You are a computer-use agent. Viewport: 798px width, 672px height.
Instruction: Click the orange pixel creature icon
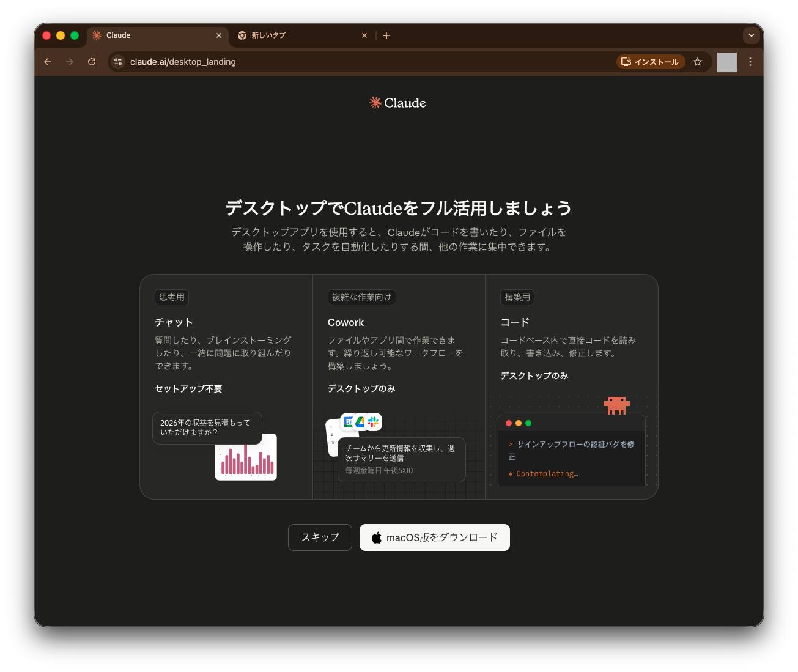coord(616,405)
